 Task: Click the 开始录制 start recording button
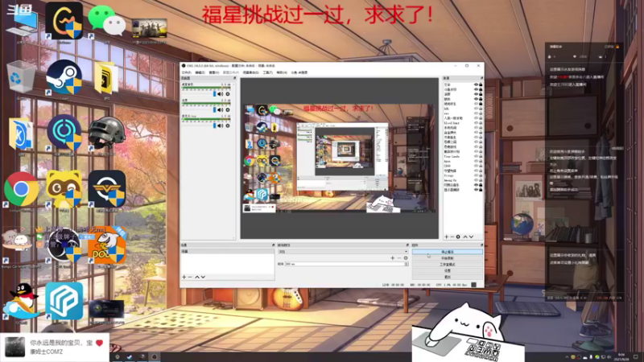coord(448,258)
